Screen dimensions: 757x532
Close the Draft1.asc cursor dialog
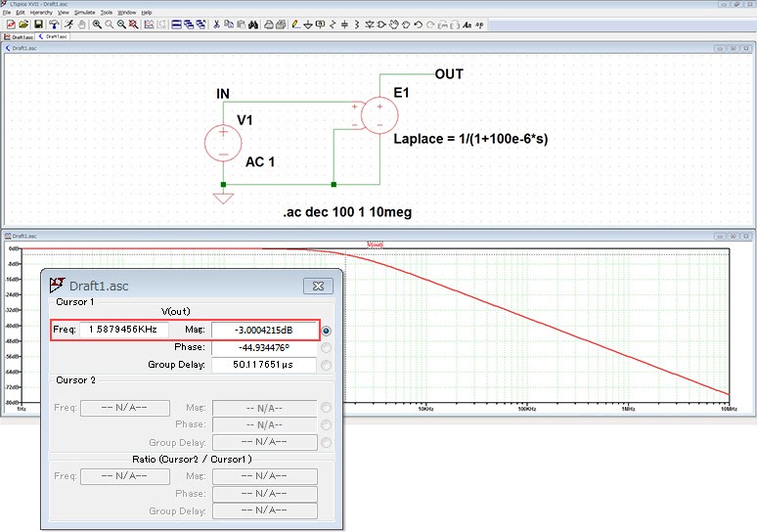point(317,286)
